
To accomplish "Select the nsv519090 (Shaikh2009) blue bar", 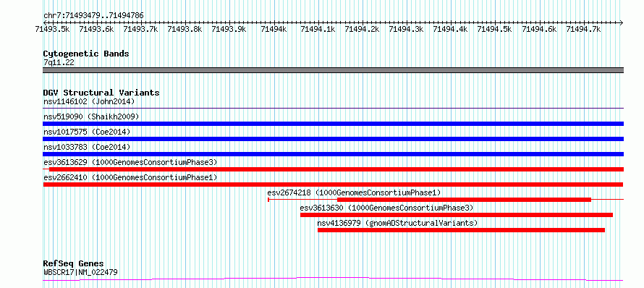I will coord(333,124).
